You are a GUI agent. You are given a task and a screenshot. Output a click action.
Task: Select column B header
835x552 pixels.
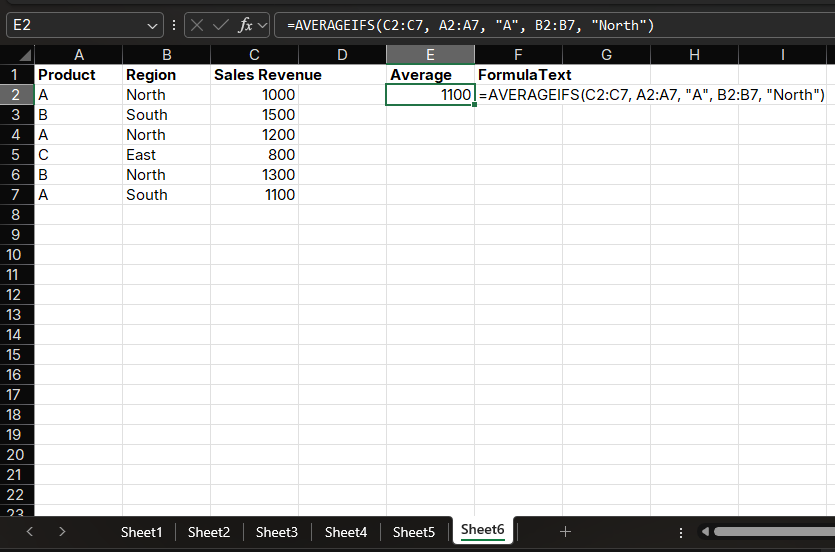[x=167, y=55]
